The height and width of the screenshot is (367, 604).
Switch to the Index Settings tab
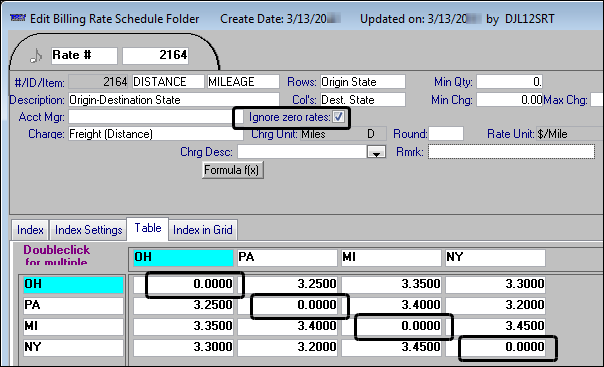point(88,230)
